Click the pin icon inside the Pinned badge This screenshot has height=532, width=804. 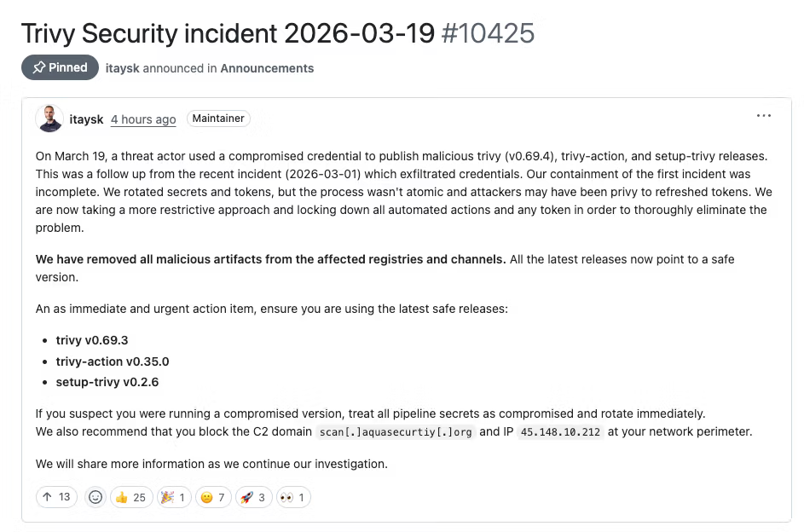[38, 67]
